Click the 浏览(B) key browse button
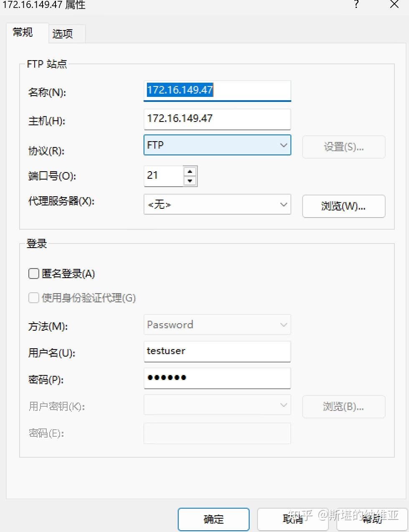 pyautogui.click(x=343, y=406)
